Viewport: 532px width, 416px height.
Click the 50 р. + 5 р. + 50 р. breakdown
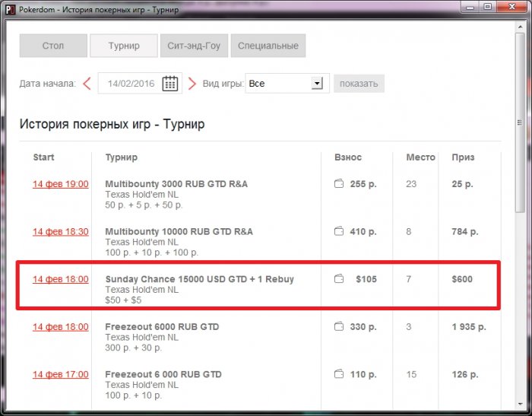144,205
